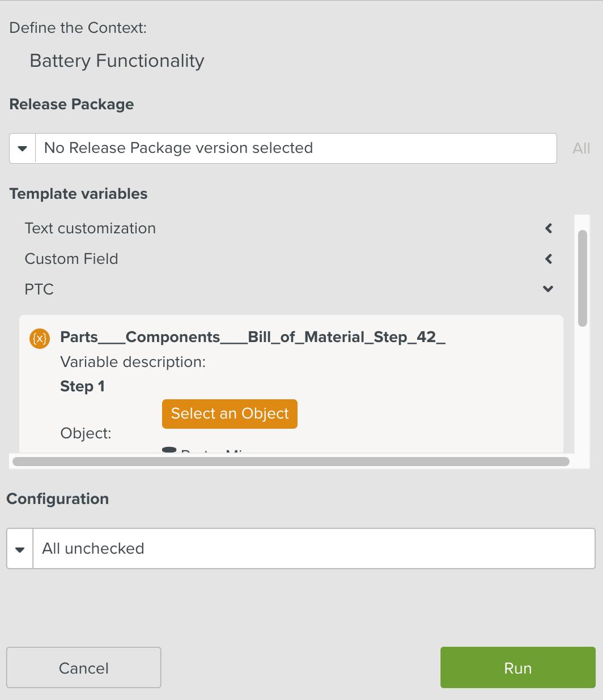
Task: Expand the Text customization chevron
Action: pyautogui.click(x=548, y=228)
